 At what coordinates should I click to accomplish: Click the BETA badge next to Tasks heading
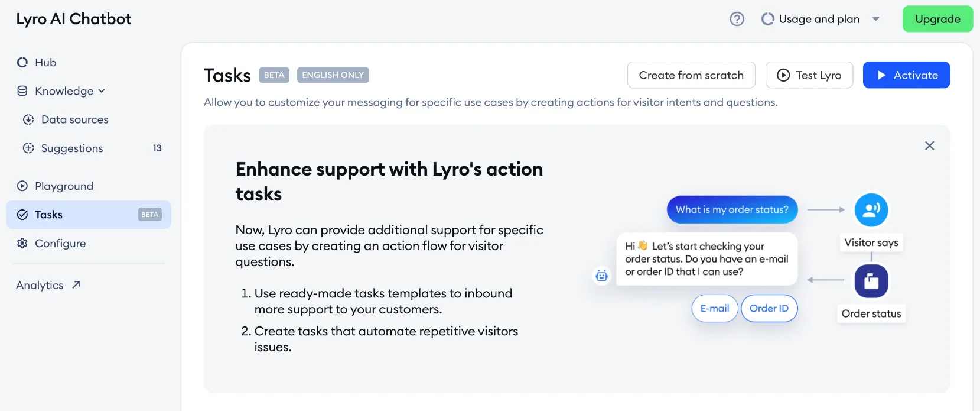[274, 75]
